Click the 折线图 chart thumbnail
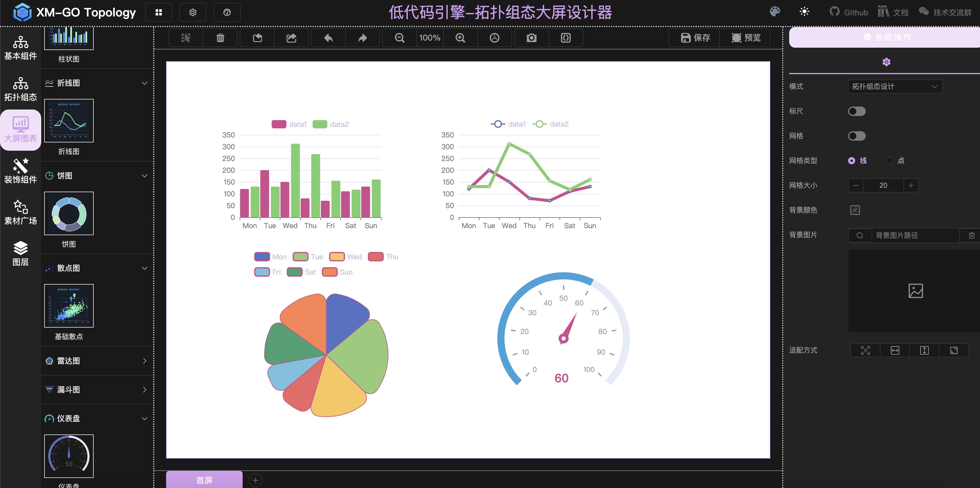The width and height of the screenshot is (980, 488). (69, 121)
